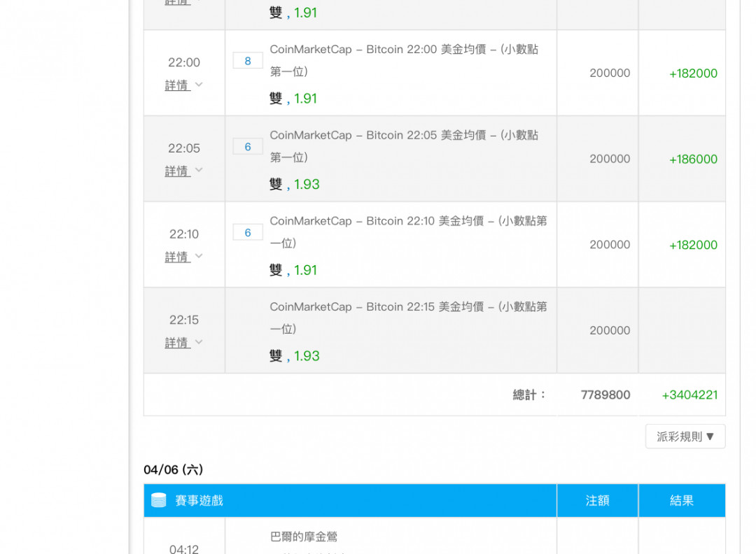Open 詳情 link for 22:00 bet
This screenshot has width=756, height=554.
coord(177,85)
